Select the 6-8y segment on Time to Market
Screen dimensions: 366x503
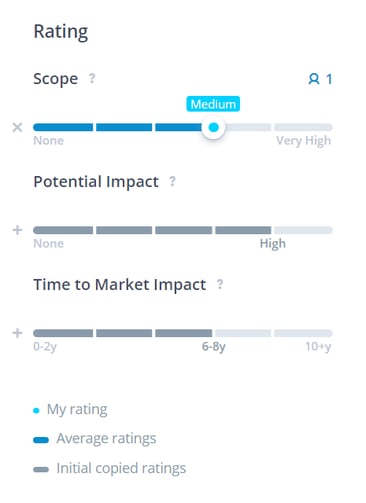[184, 333]
